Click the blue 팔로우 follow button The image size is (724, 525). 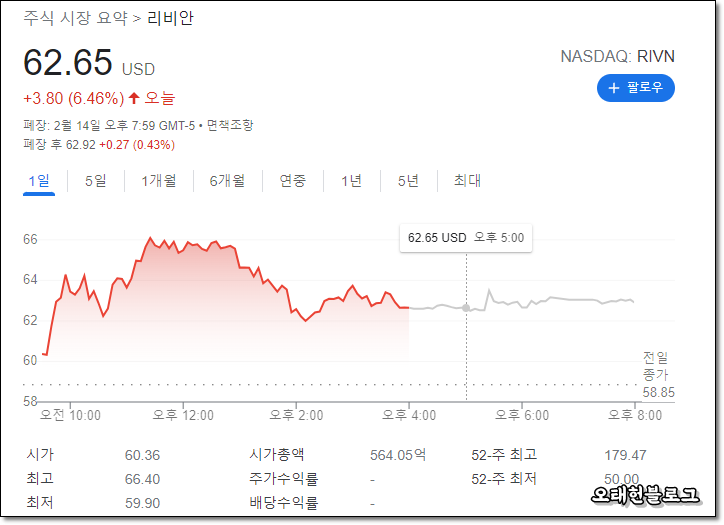(x=635, y=88)
